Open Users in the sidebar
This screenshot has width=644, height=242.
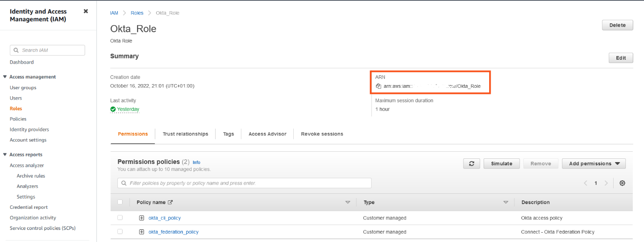coord(16,98)
